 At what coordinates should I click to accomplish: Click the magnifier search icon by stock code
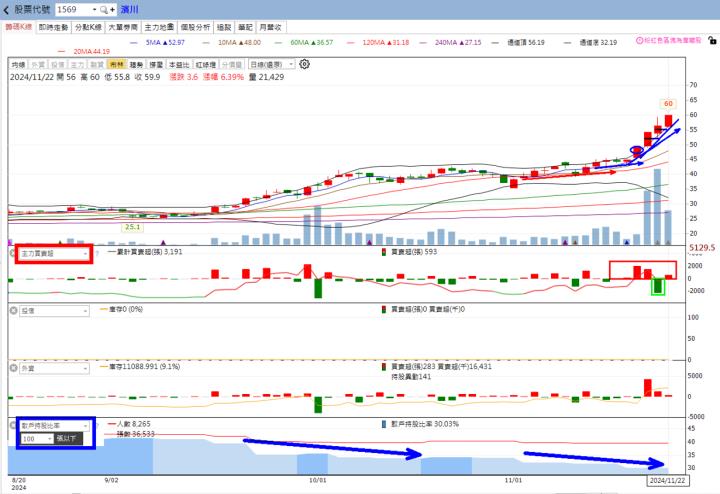(x=102, y=9)
